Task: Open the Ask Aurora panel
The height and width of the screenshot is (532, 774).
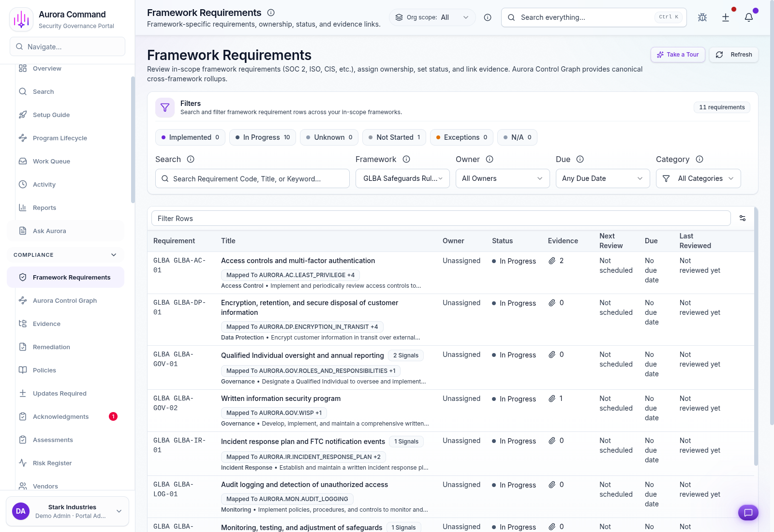Action: pyautogui.click(x=49, y=231)
